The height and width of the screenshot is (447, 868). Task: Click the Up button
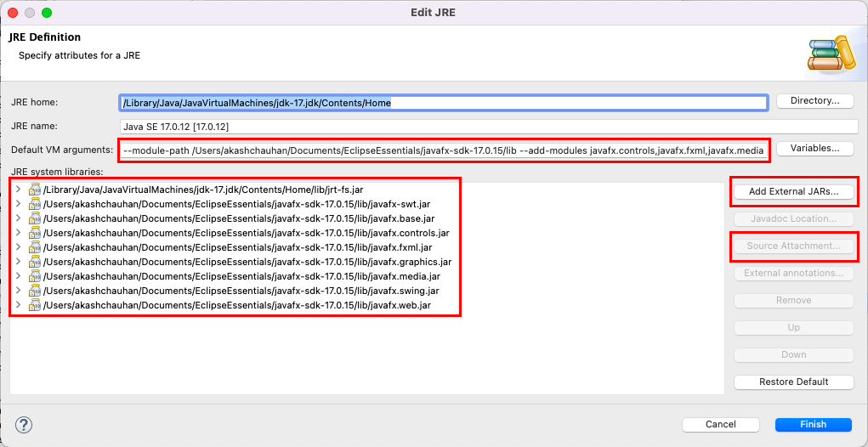(794, 327)
